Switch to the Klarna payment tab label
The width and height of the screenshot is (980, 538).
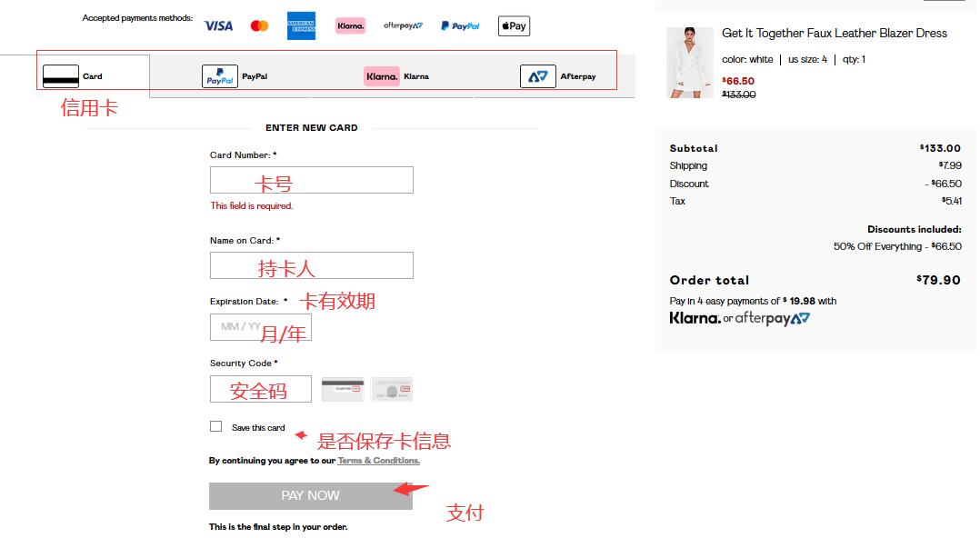[x=416, y=76]
